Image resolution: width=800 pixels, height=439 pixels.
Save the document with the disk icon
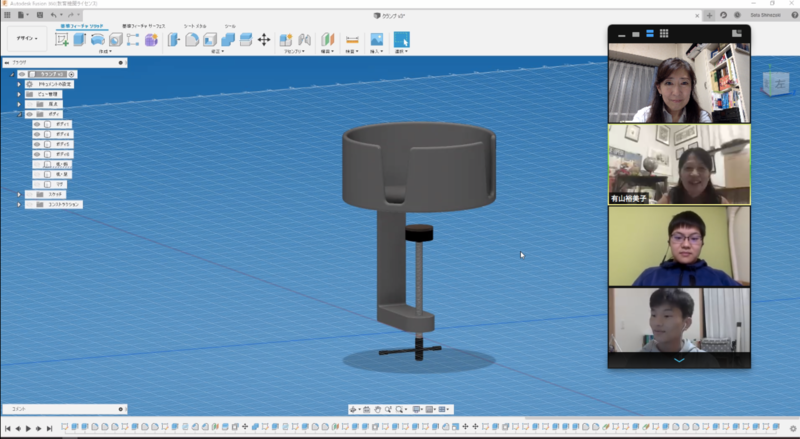(40, 15)
